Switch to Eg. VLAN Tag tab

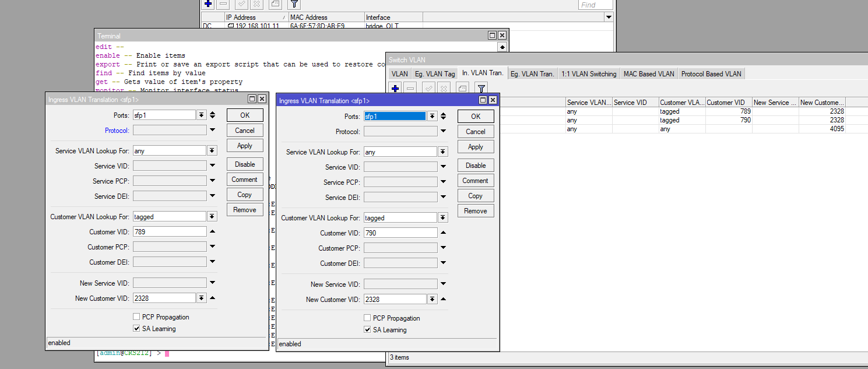(x=434, y=74)
